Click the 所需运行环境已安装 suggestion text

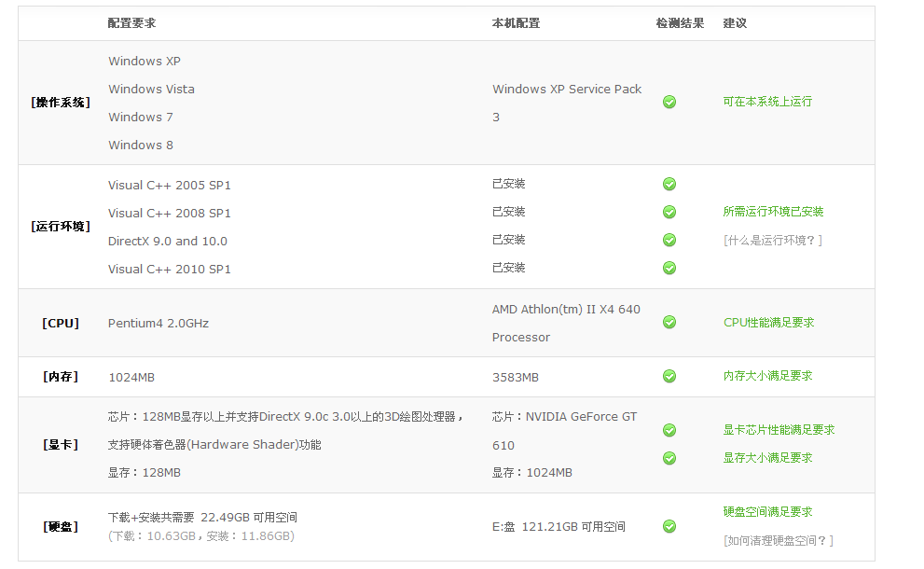coord(773,212)
